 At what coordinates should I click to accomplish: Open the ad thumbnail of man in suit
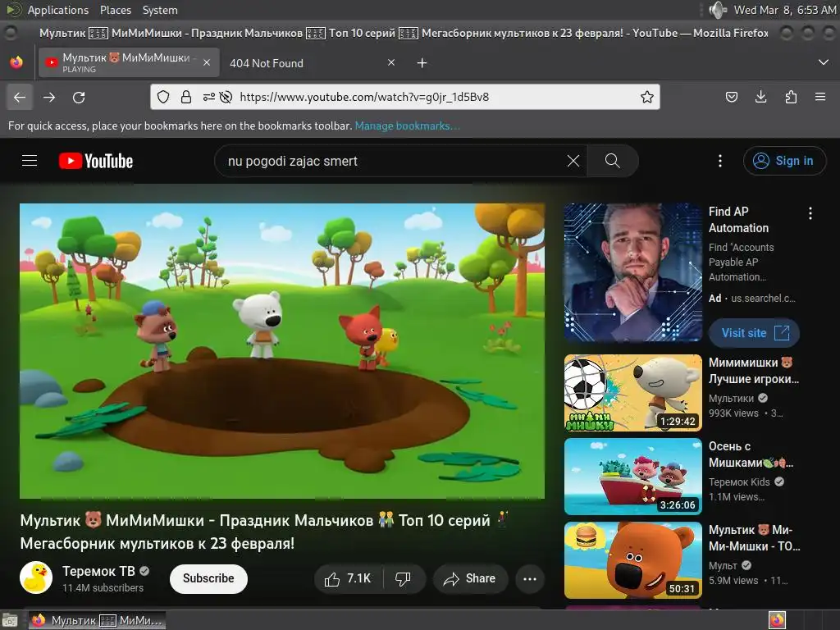(632, 272)
